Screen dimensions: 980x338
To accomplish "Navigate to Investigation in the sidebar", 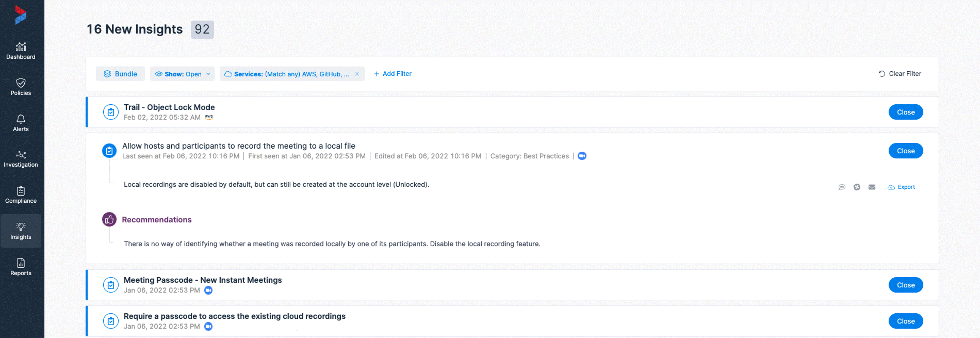I will pyautogui.click(x=21, y=159).
